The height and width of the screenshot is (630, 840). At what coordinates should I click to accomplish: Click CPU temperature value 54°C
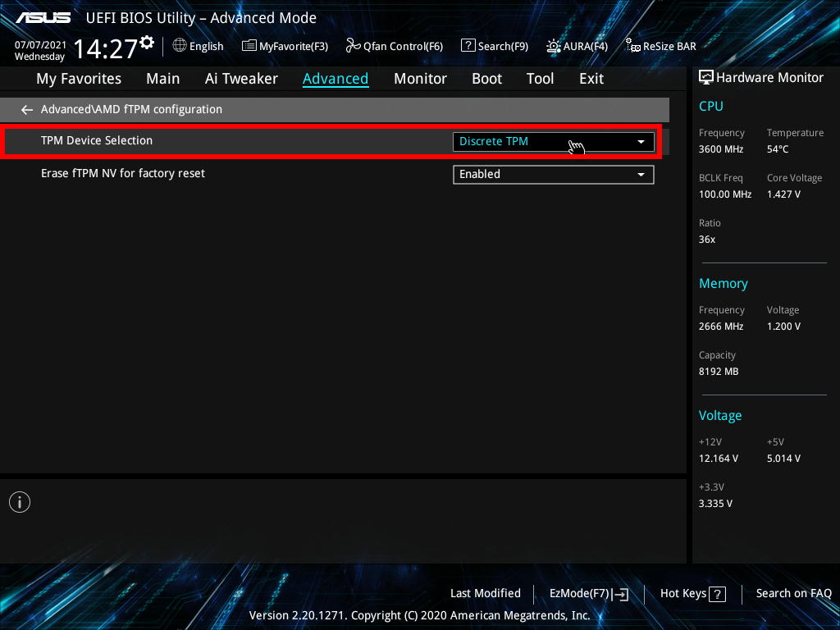778,149
